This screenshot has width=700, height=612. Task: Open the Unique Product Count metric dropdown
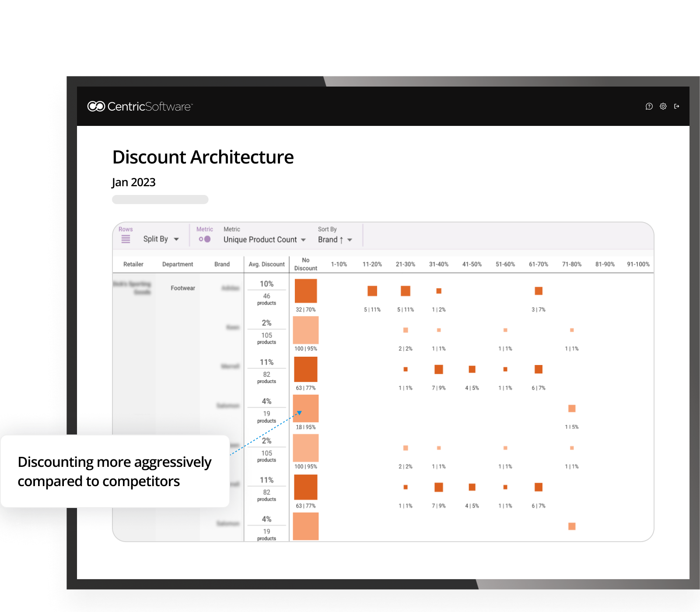click(x=264, y=240)
